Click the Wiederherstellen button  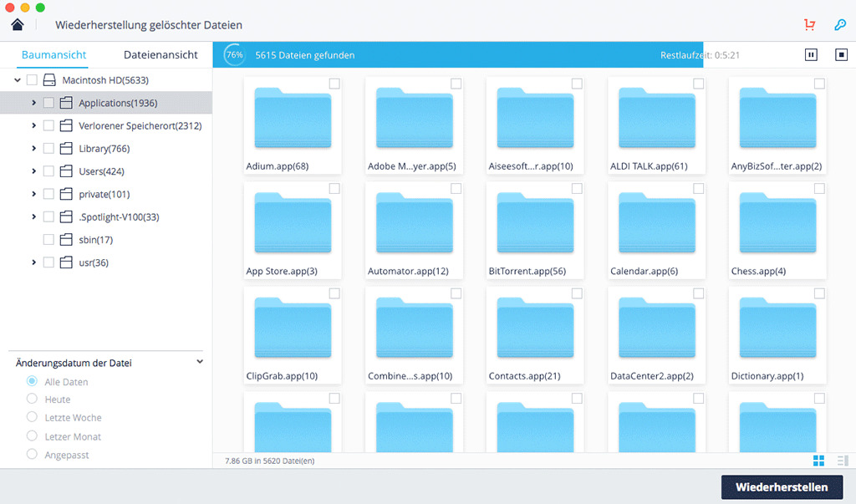click(x=782, y=487)
